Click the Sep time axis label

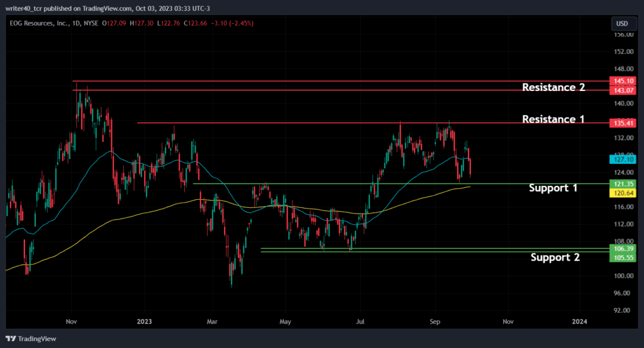435,322
